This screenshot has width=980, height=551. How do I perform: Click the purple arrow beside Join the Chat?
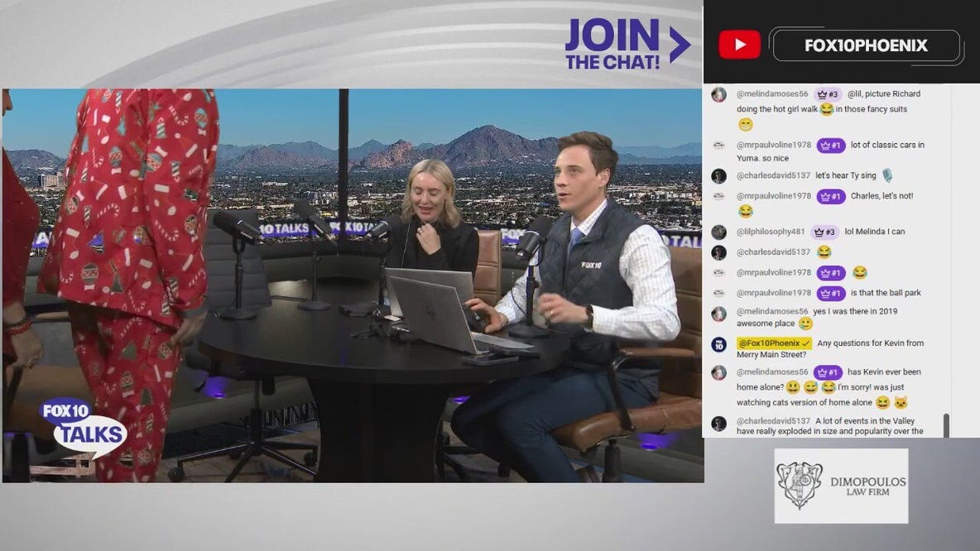point(679,45)
